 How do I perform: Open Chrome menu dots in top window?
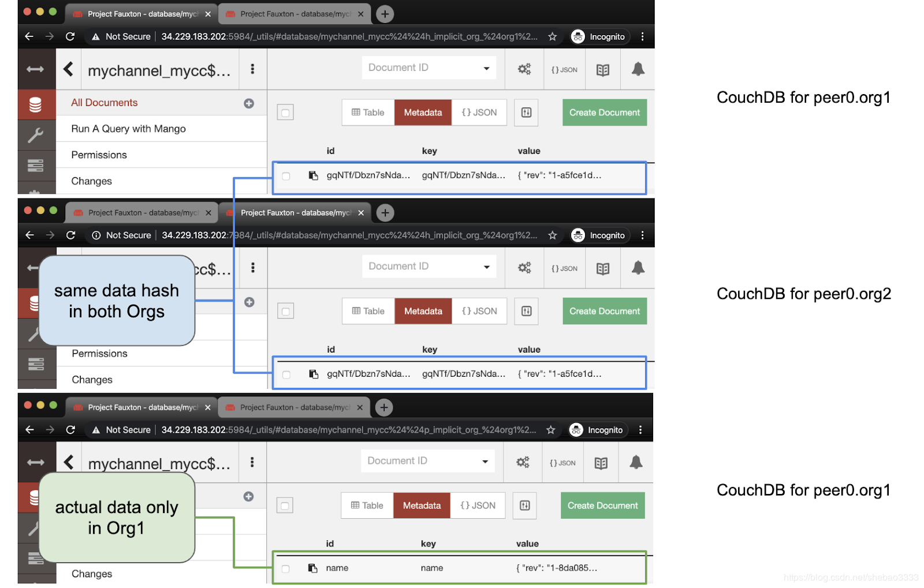click(x=642, y=37)
